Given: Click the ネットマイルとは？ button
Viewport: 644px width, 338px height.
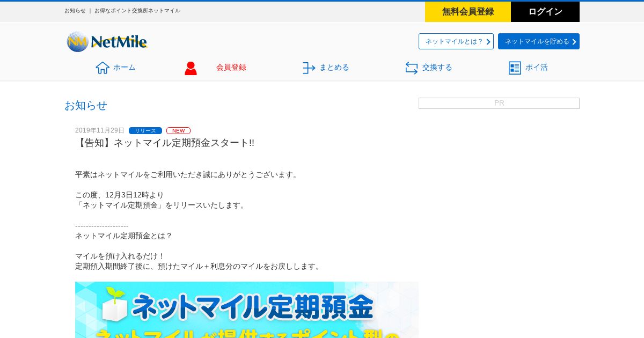Looking at the screenshot, I should tap(456, 41).
